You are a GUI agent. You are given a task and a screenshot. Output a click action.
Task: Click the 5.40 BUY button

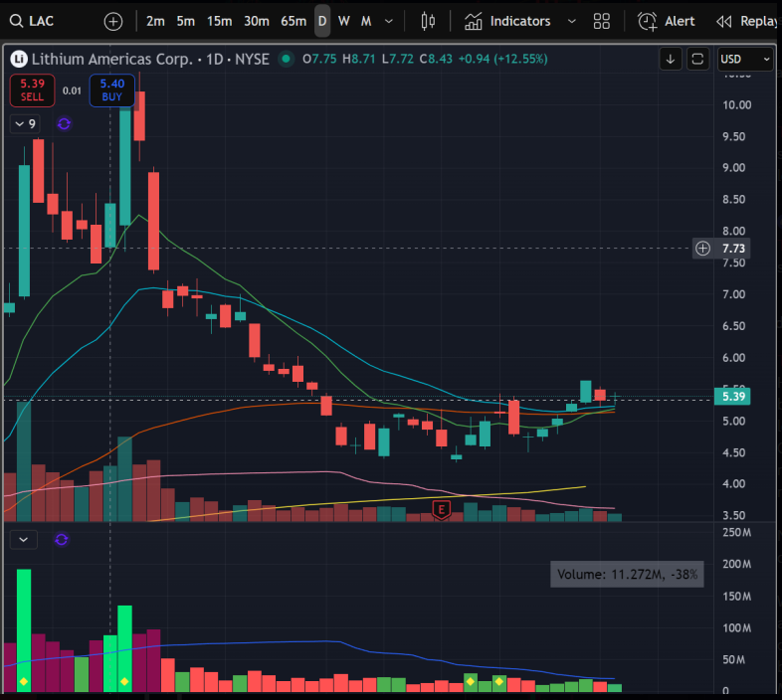[x=112, y=90]
